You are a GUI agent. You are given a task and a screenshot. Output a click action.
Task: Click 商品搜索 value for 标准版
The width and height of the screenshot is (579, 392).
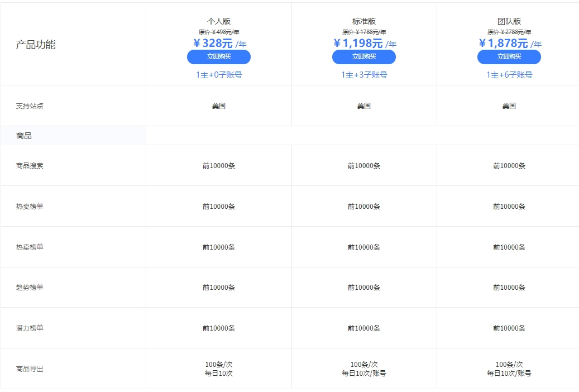pyautogui.click(x=363, y=166)
